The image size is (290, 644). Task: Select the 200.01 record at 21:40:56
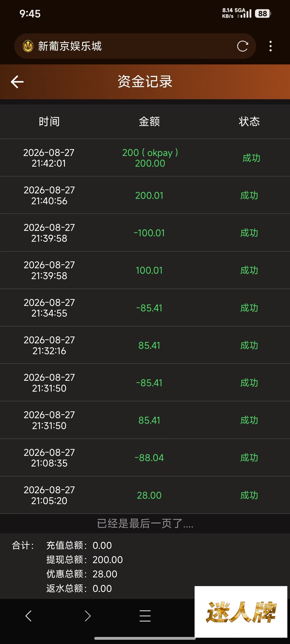(145, 195)
